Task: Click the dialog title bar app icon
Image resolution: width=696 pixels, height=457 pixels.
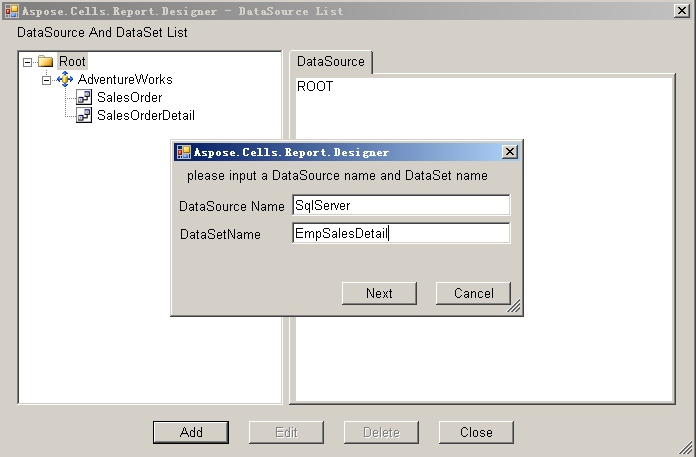Action: tap(184, 152)
